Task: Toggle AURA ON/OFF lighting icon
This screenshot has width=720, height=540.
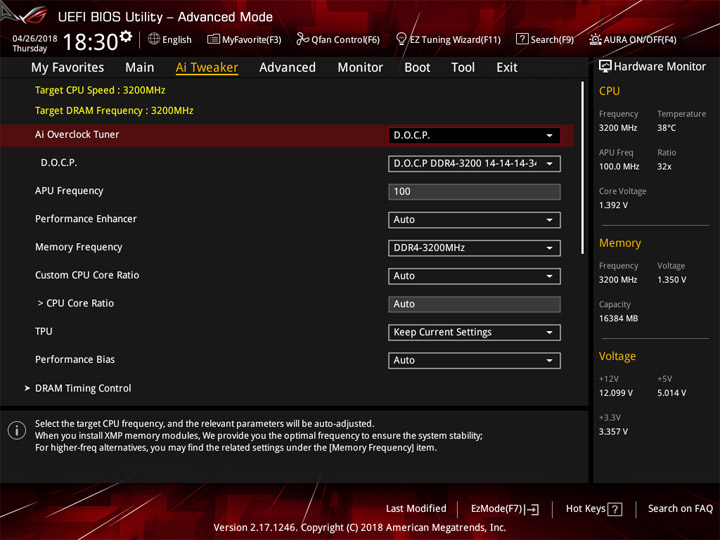Action: (595, 39)
